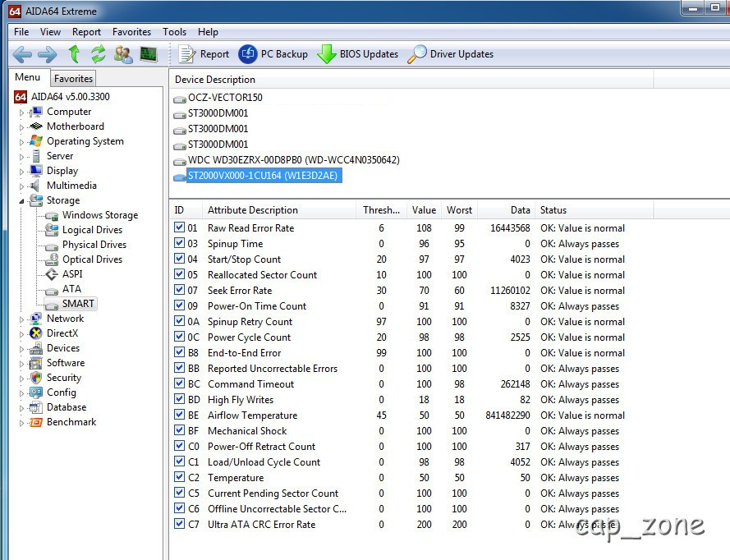Open the View menu

point(50,32)
